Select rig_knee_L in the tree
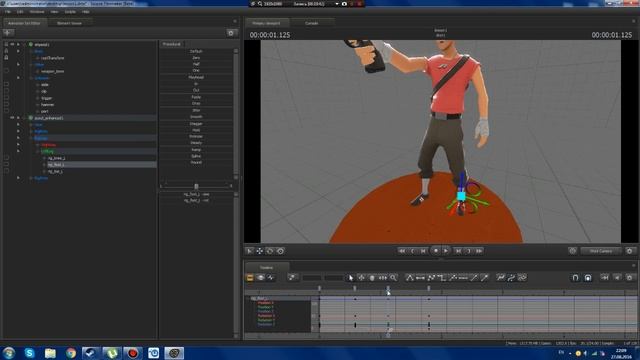Viewport: 640px width, 360px height. (56, 158)
